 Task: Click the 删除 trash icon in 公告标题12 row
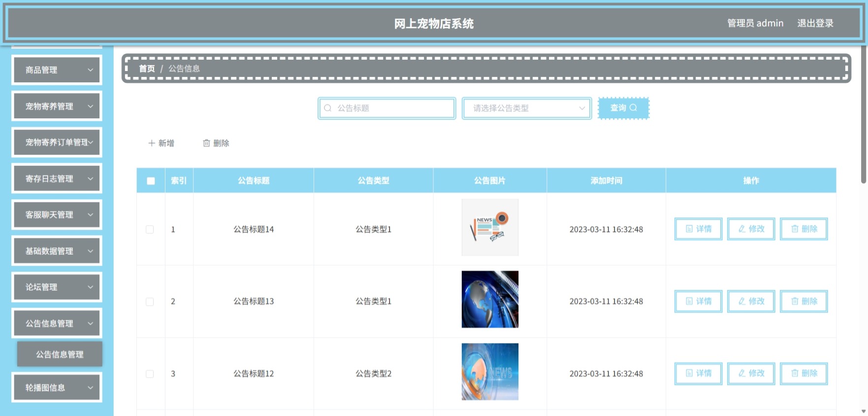795,373
